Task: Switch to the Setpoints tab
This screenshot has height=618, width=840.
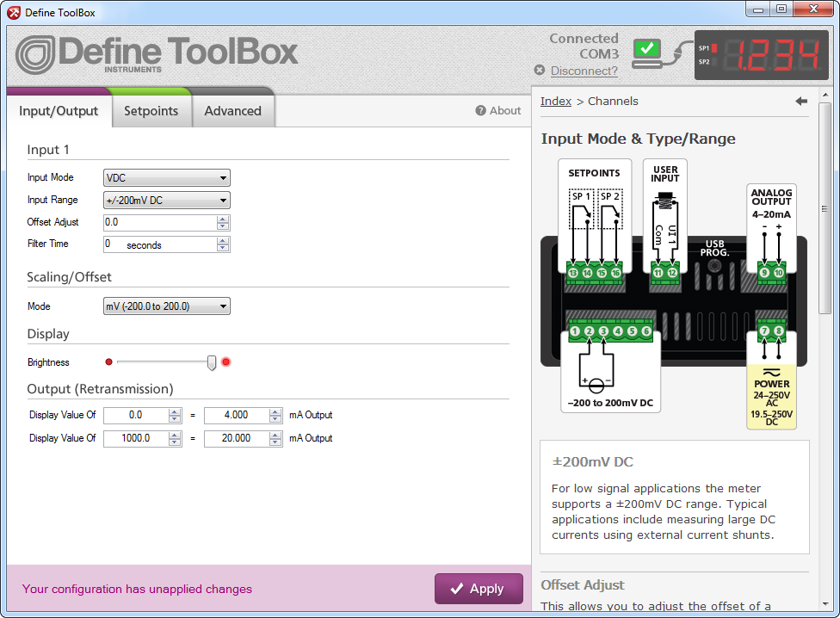Action: coord(151,111)
